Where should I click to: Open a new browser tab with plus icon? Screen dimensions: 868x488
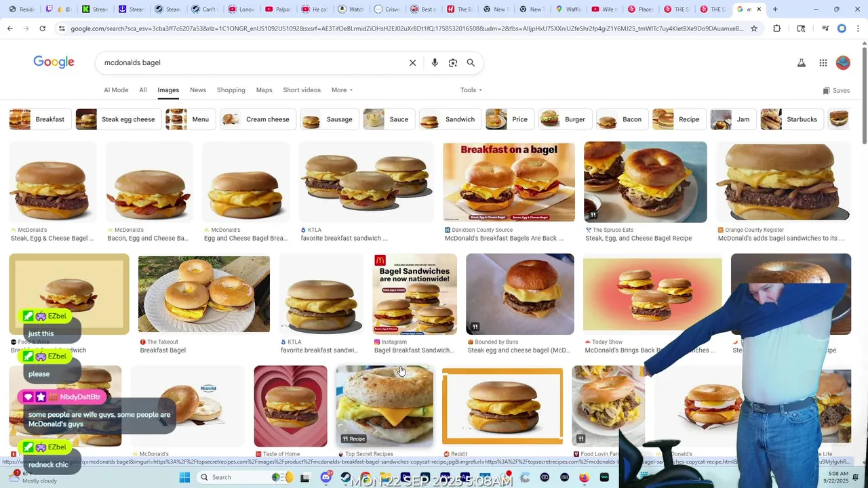(775, 9)
